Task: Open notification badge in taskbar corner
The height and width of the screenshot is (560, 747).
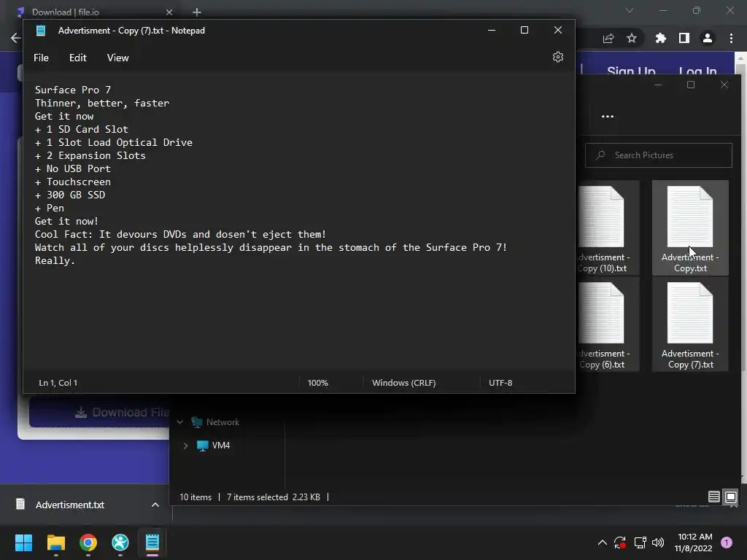Action: [x=727, y=542]
